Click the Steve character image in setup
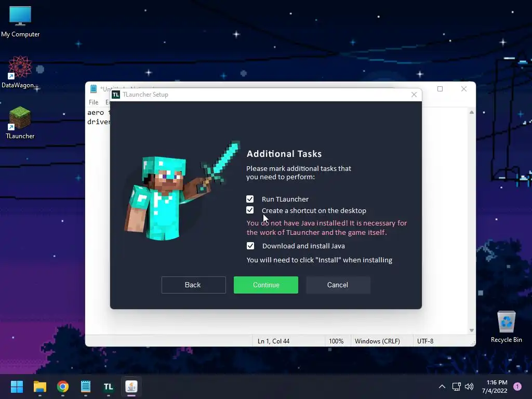This screenshot has height=399, width=532. point(181,191)
